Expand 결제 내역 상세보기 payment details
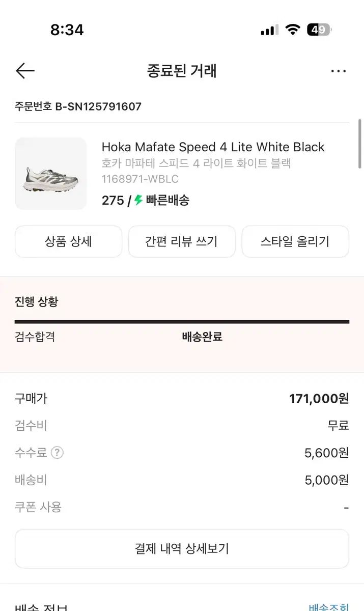This screenshot has width=364, height=611. (182, 548)
